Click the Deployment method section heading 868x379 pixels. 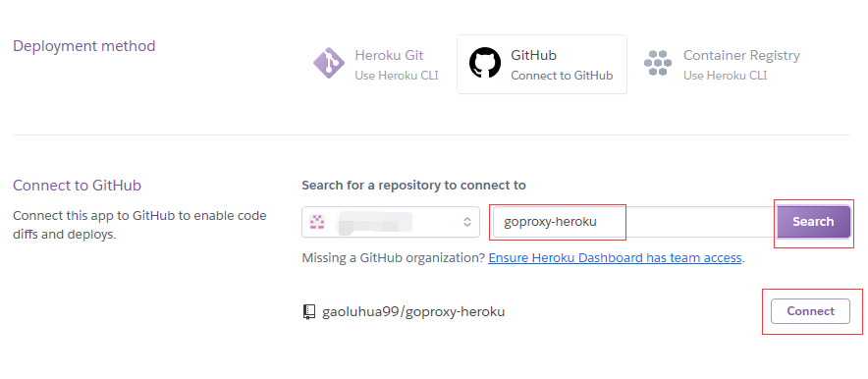(84, 46)
